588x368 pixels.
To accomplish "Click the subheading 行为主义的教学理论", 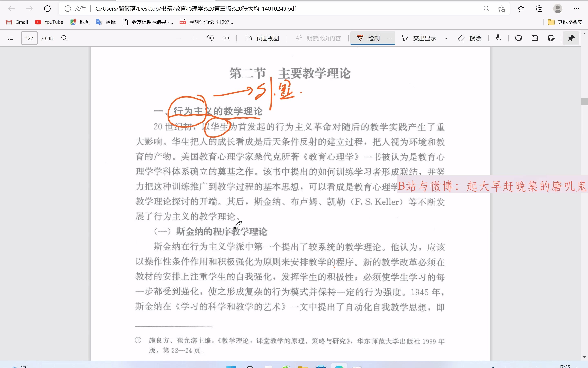I will (x=218, y=111).
